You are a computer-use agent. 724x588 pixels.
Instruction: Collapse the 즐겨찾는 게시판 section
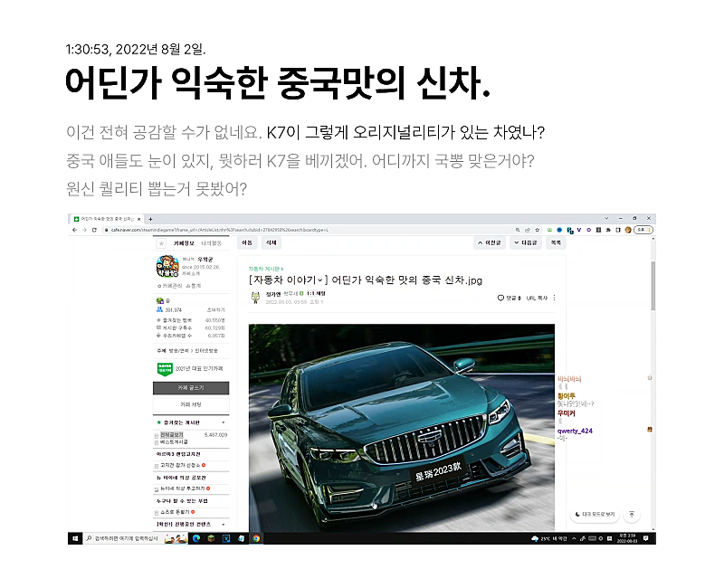pos(223,422)
